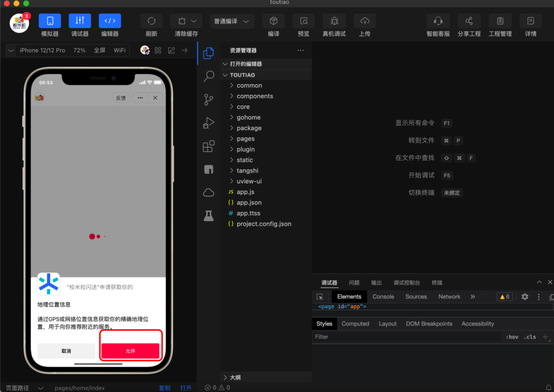Select the source control sidebar icon
The height and width of the screenshot is (392, 554).
click(208, 99)
